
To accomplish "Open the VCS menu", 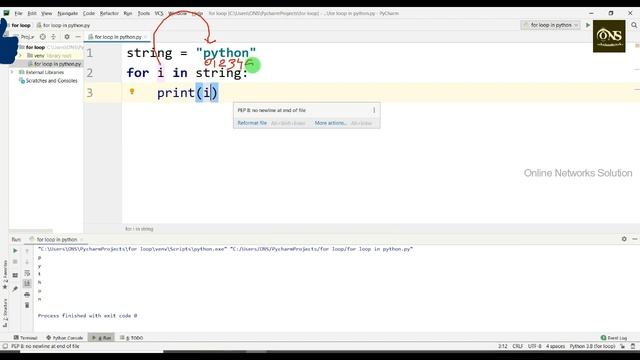I will pyautogui.click(x=159, y=13).
